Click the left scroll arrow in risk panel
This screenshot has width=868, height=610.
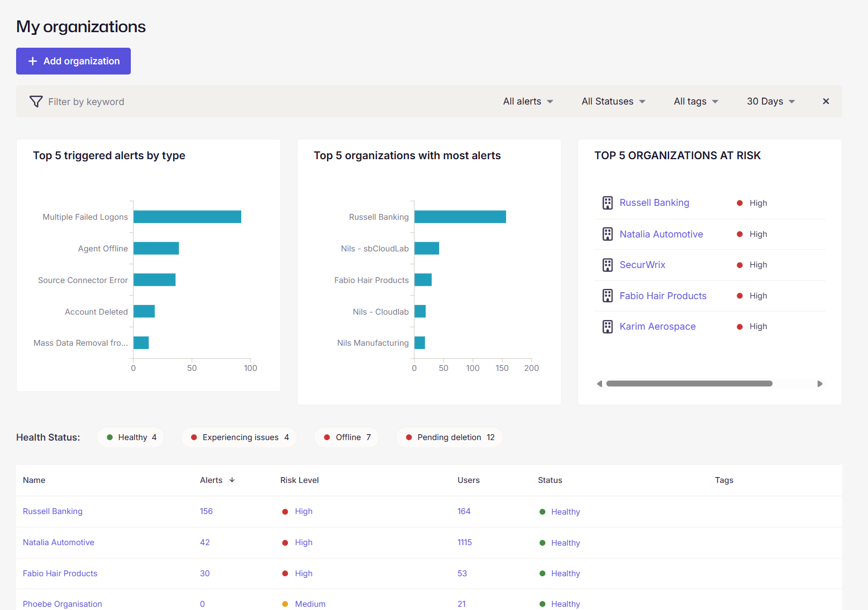[599, 384]
